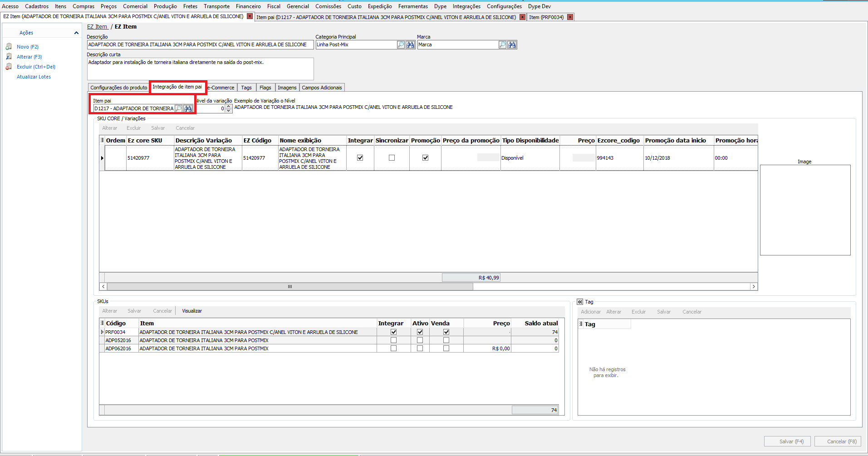The height and width of the screenshot is (456, 868).
Task: Toggle Promoção checkbox for variation 51420977
Action: pyautogui.click(x=426, y=158)
